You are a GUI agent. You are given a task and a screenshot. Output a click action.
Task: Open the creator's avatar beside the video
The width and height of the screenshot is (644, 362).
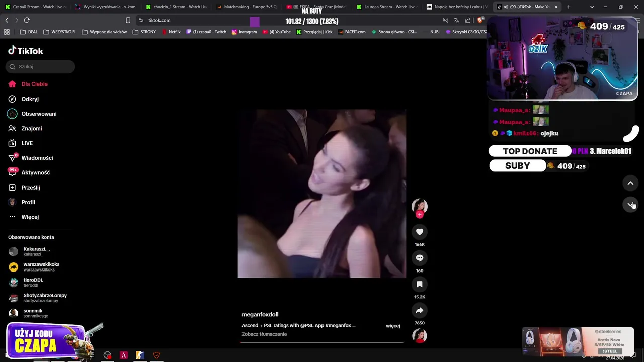(419, 206)
